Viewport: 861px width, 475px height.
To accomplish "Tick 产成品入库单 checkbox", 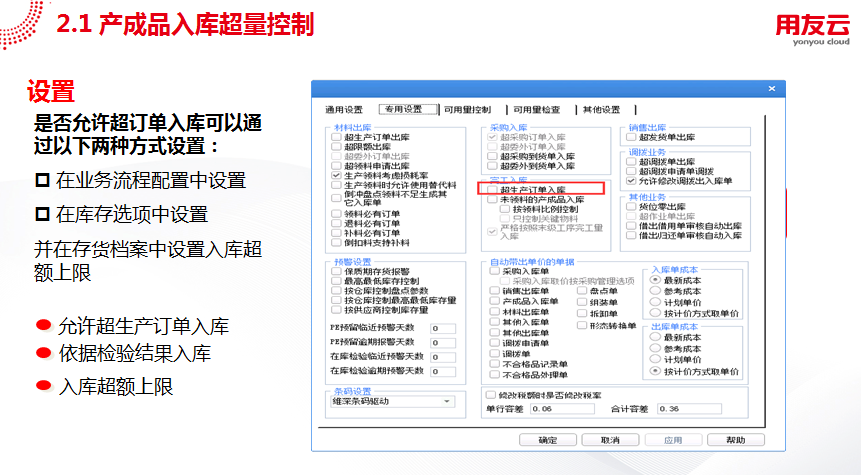I will click(x=494, y=301).
